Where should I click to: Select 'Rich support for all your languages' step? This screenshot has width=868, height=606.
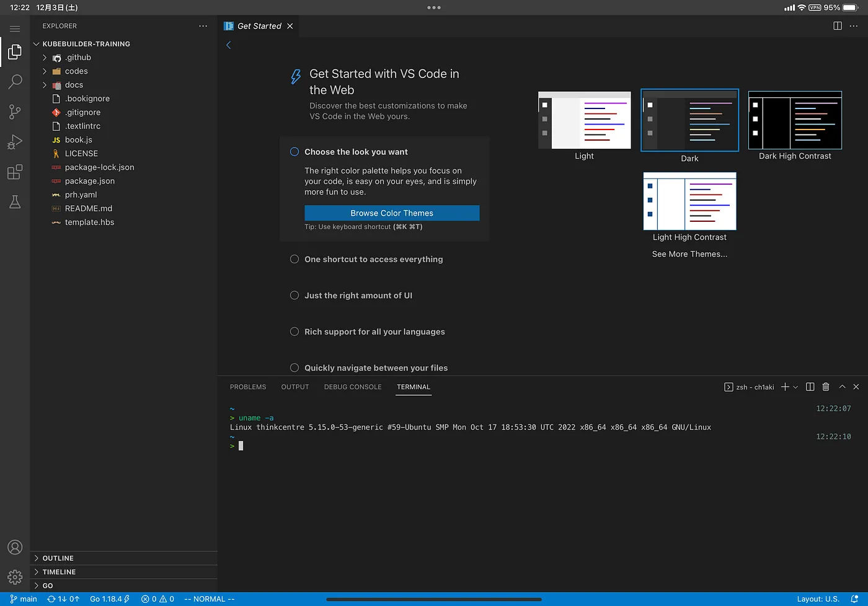tap(374, 332)
